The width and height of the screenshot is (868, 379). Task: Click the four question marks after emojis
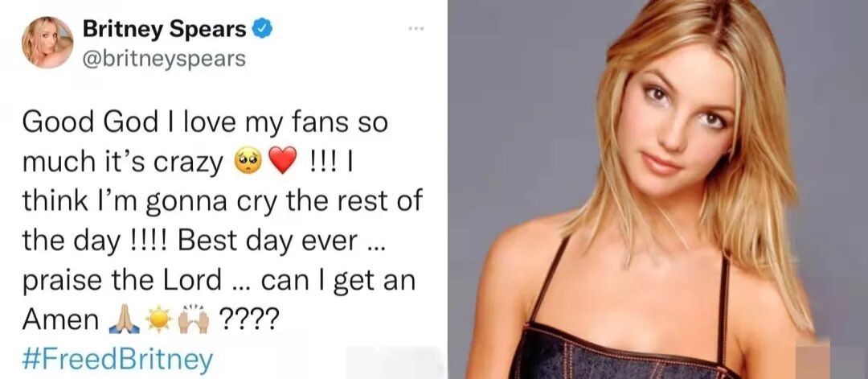(x=247, y=319)
